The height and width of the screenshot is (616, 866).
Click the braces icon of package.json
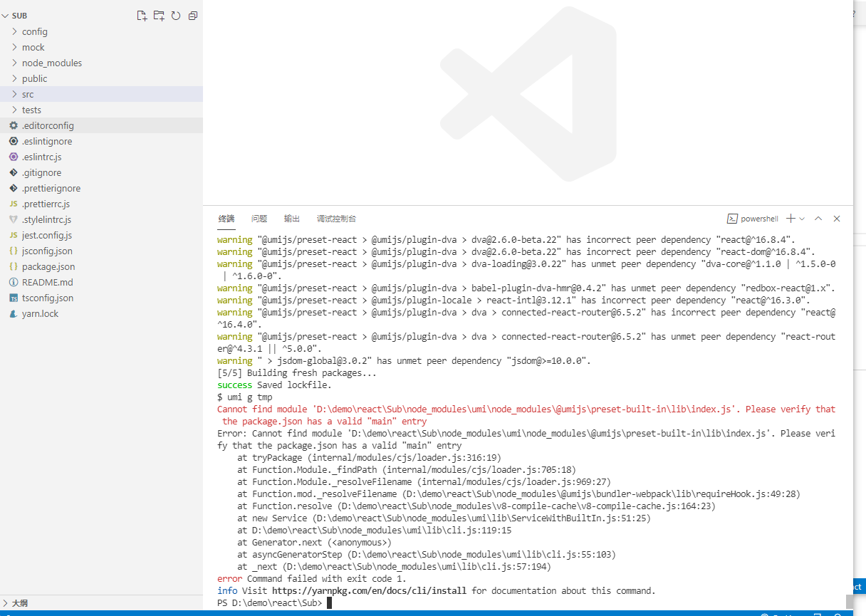(14, 266)
